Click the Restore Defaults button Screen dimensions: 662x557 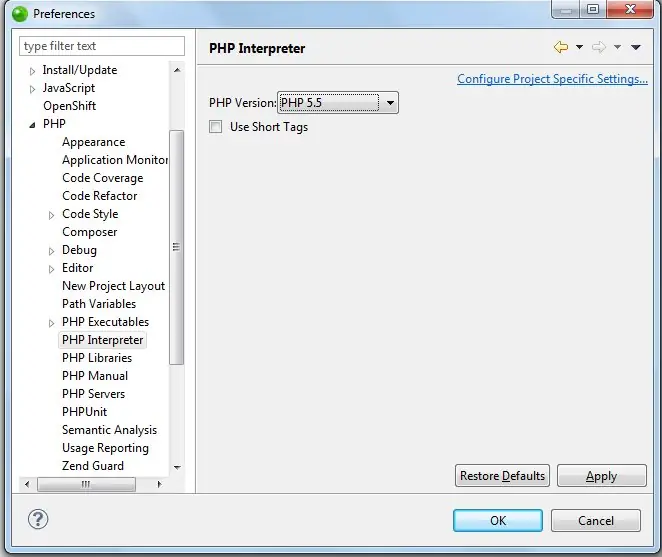502,475
